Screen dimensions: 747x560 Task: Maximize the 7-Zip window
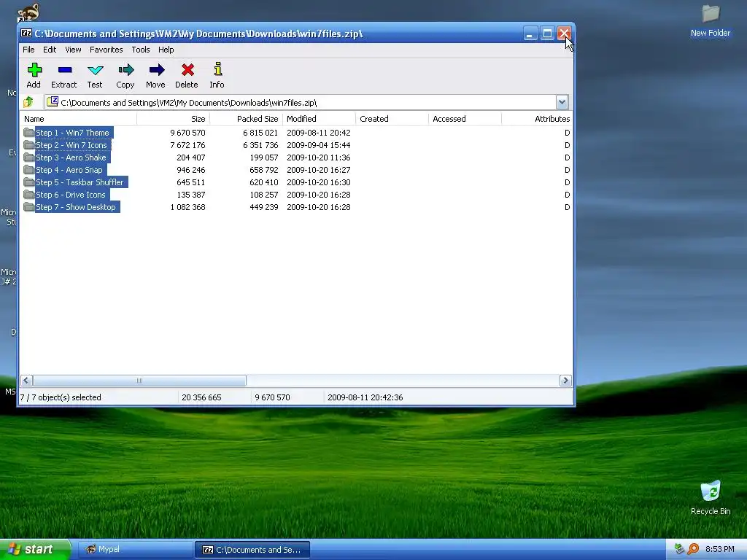[547, 34]
